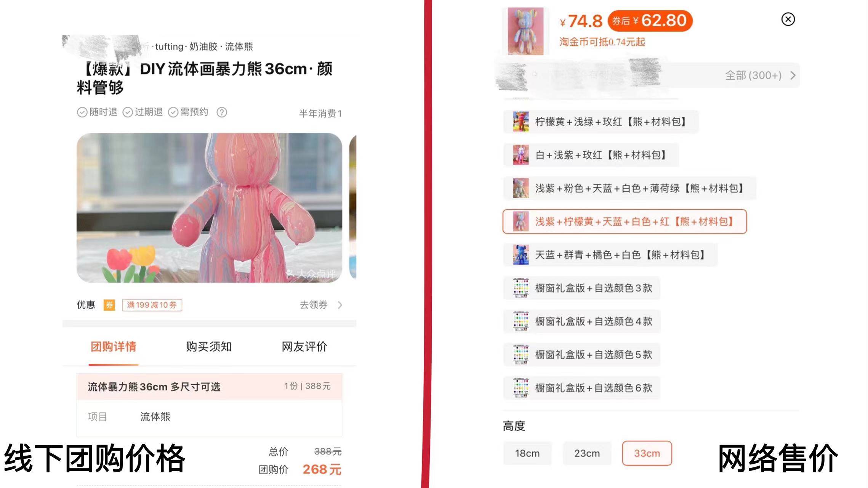Click the 随时退 checkmark icon
868x488 pixels.
[x=82, y=112]
